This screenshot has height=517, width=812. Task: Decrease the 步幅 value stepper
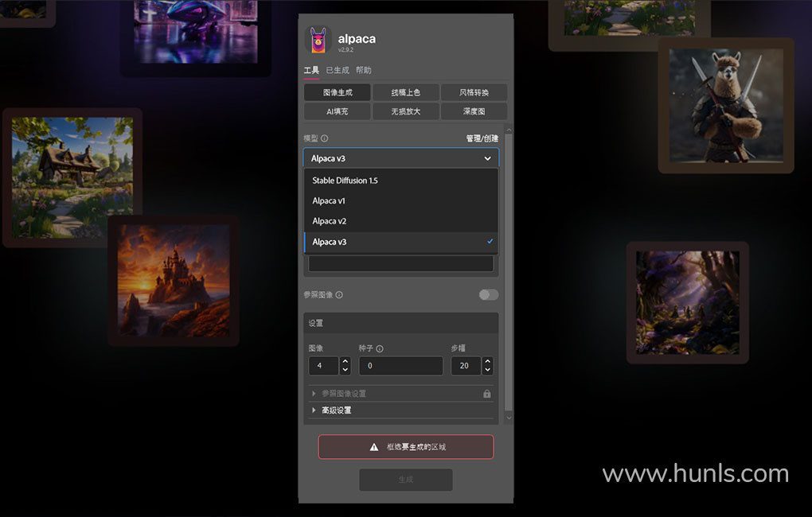(x=487, y=370)
